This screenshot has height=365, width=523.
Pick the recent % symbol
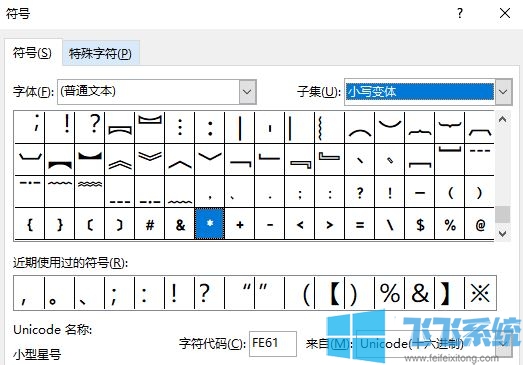pos(390,293)
